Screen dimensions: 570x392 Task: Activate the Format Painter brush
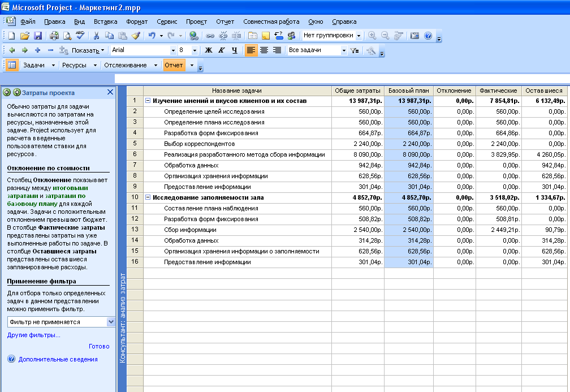(x=136, y=36)
